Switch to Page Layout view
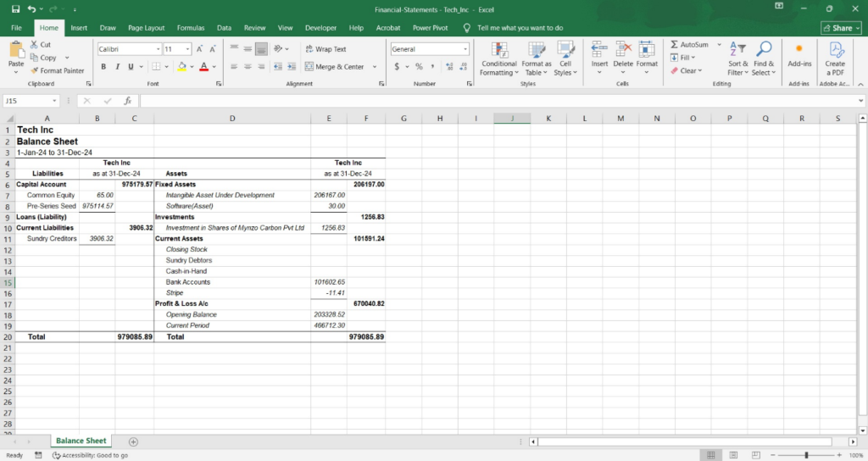This screenshot has width=868, height=461. [x=733, y=455]
